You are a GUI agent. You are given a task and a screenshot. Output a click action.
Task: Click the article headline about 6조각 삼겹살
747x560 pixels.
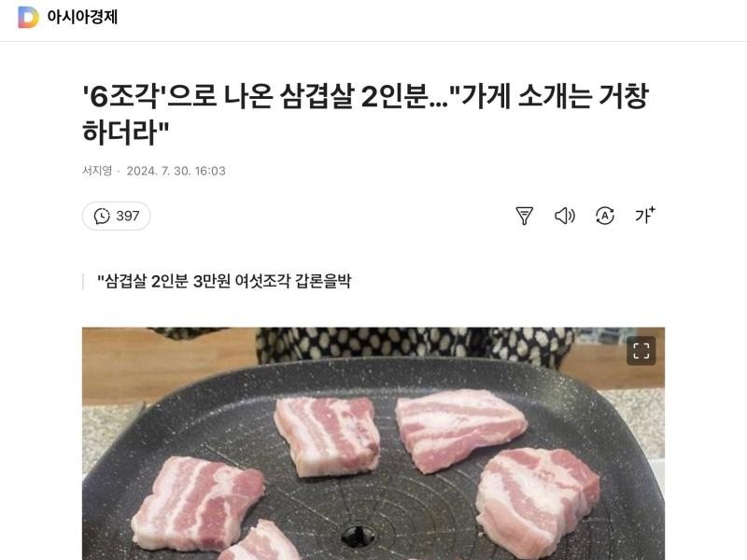click(x=365, y=114)
